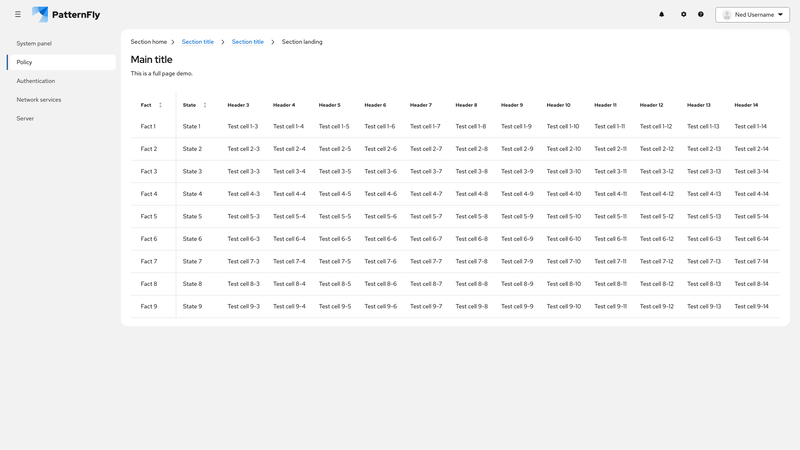Screen dimensions: 800x450
Task: Click the second Section title breadcrumb link
Action: tap(247, 42)
